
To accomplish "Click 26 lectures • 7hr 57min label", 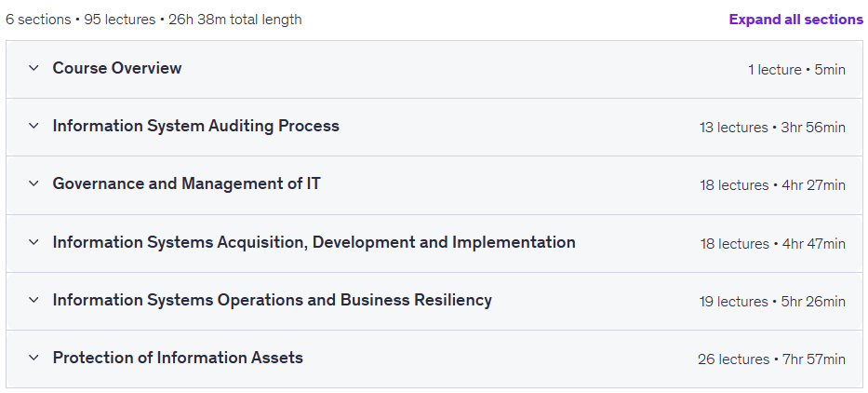I will pos(771,359).
